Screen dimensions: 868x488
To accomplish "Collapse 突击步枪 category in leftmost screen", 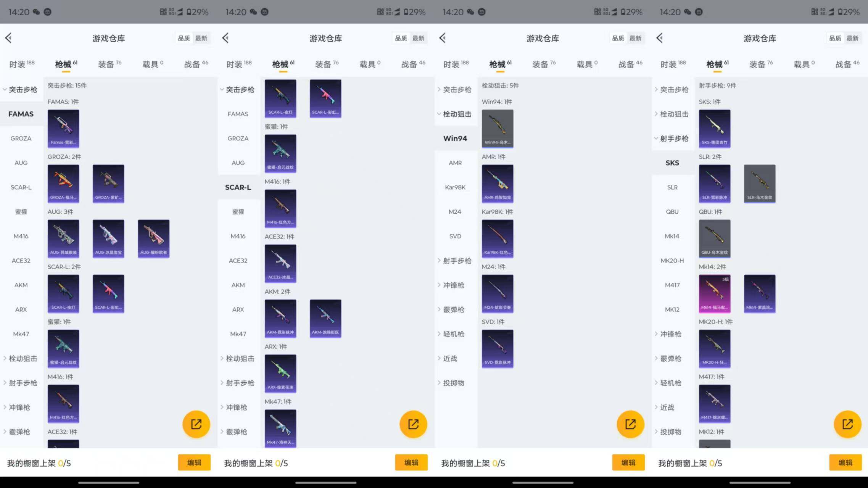I will pos(20,89).
